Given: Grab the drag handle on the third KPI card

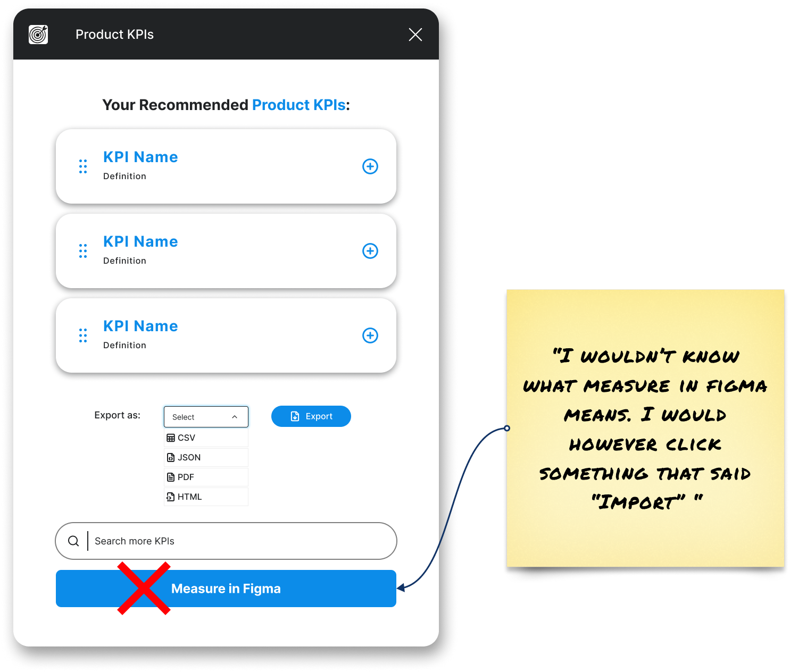Looking at the screenshot, I should (83, 335).
